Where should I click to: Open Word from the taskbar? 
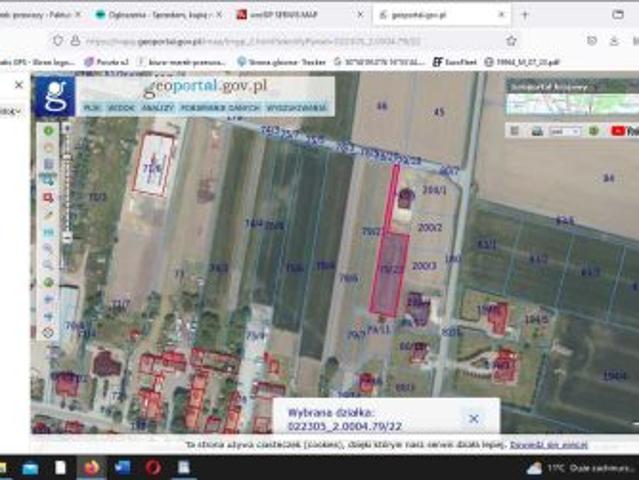tap(122, 467)
